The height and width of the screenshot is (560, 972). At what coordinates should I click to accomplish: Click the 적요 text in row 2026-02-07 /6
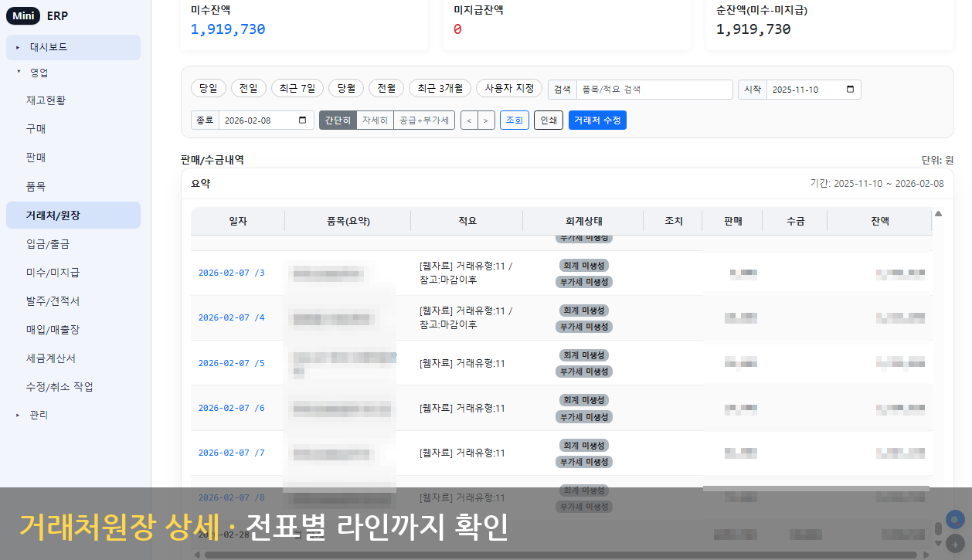pos(462,408)
